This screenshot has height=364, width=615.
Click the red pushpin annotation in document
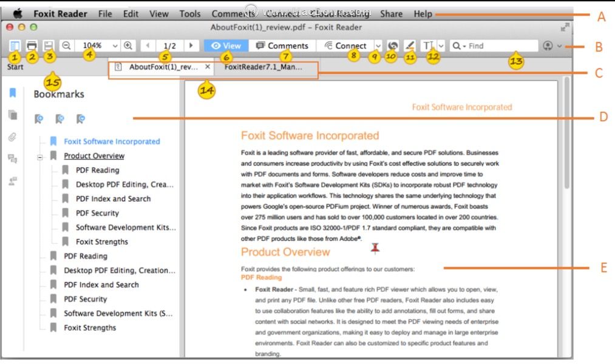pyautogui.click(x=375, y=248)
